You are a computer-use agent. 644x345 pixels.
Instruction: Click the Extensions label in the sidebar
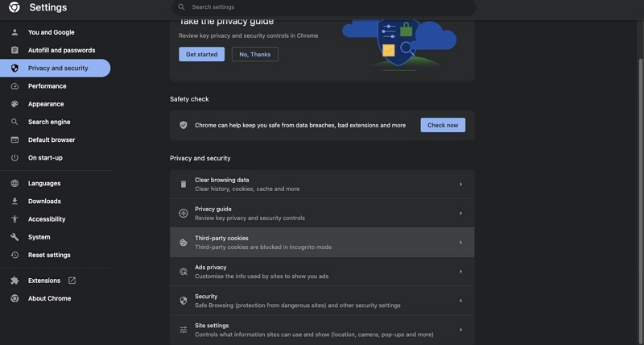(x=44, y=281)
